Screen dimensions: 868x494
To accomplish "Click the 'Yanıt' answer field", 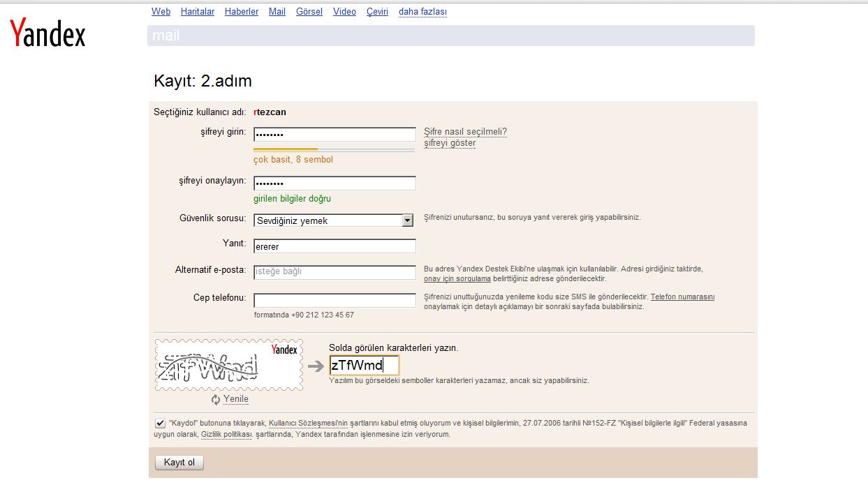I will (x=334, y=246).
